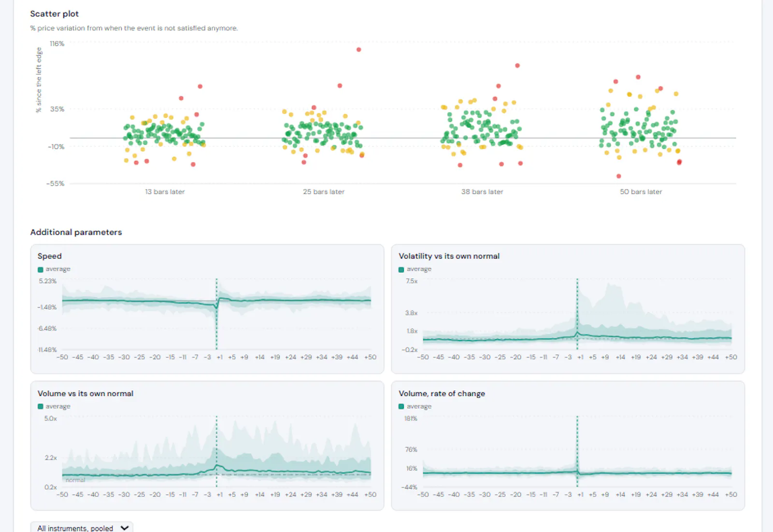Click average legend swatch in Volume rate of change
Screen dimensions: 773x532
pyautogui.click(x=401, y=407)
